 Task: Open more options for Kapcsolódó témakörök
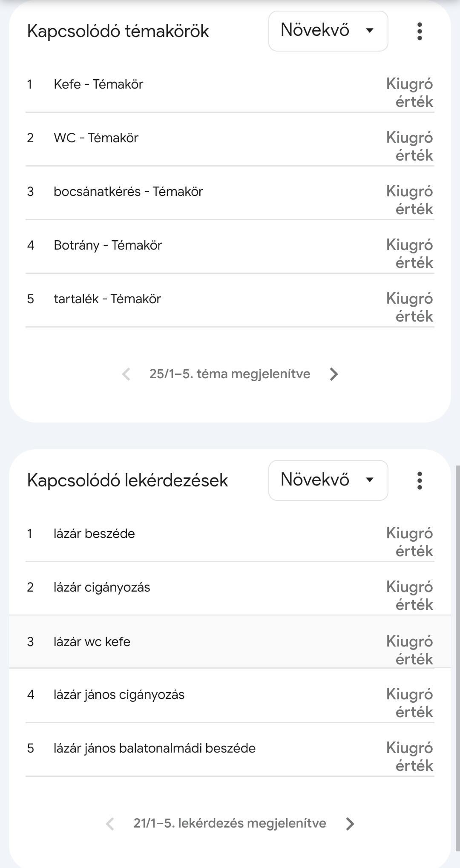[420, 32]
